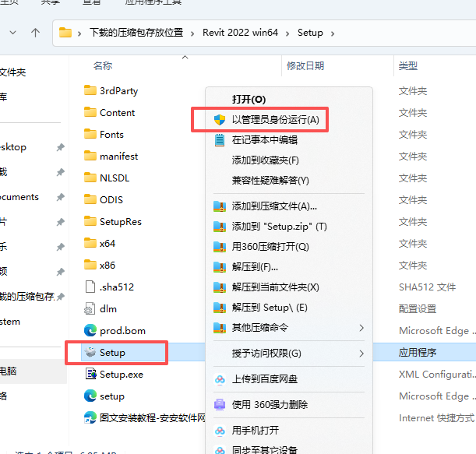This screenshot has width=476, height=454.
Task: Unpin Documents pin icon in sidebar
Action: 61,197
